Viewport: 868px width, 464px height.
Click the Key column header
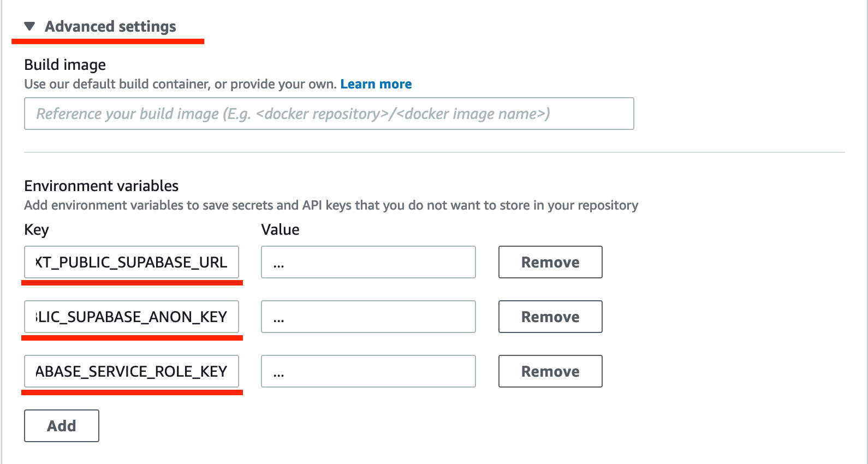[36, 229]
